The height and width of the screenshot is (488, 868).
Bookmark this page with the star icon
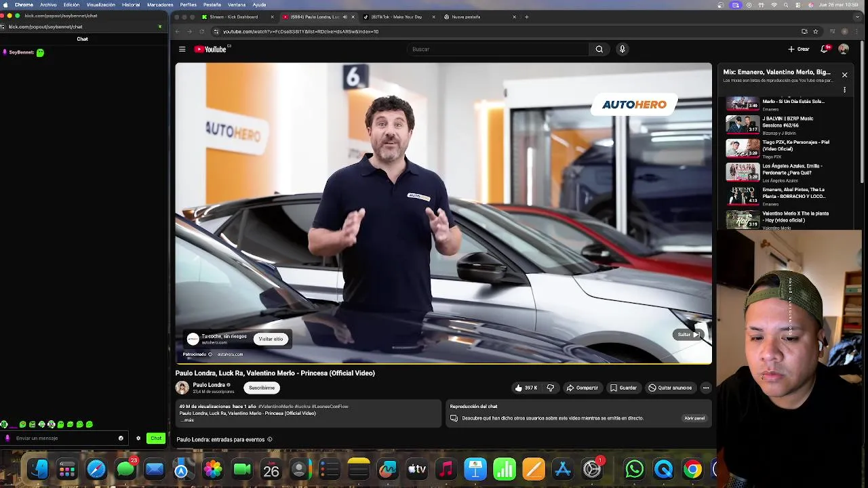815,31
